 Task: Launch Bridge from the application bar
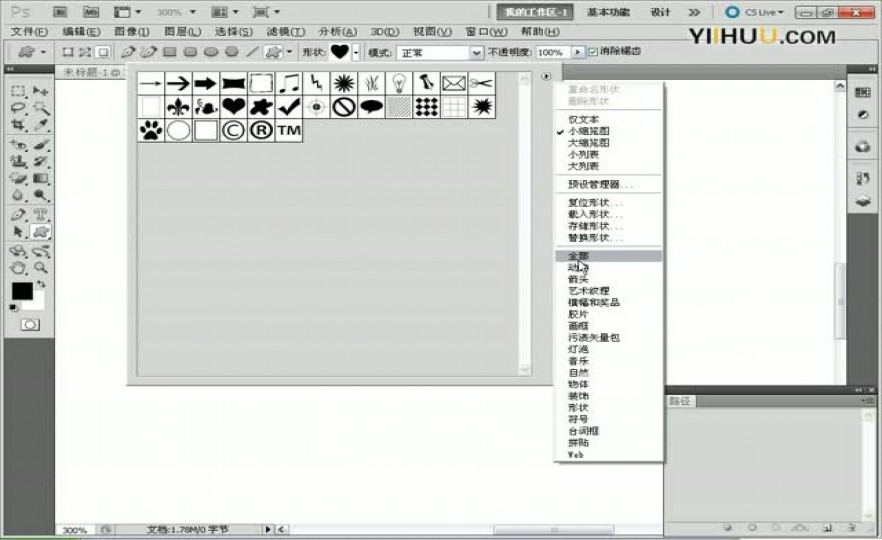(60, 12)
